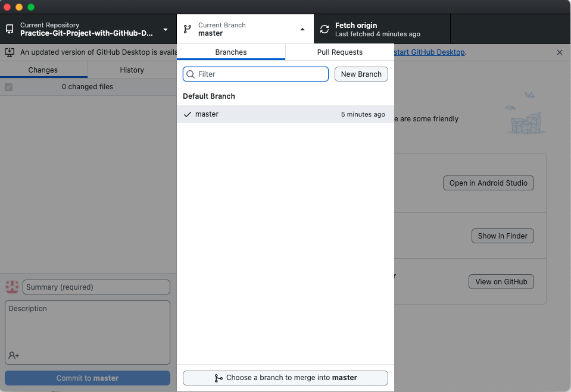Image resolution: width=571 pixels, height=392 pixels.
Task: Click Choose a branch to merge into master
Action: click(x=286, y=378)
